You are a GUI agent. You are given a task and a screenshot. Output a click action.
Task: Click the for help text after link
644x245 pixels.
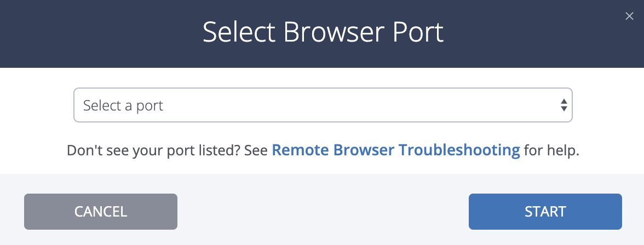(x=551, y=150)
